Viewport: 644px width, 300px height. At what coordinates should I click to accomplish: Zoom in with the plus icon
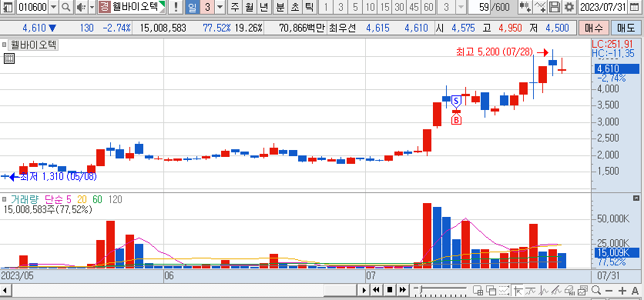click(622, 291)
